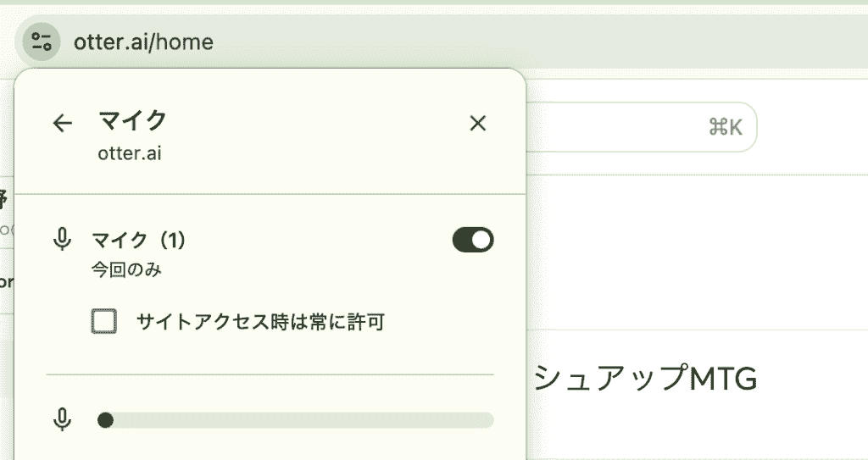Click microphone icon beside the level slider

tap(63, 419)
